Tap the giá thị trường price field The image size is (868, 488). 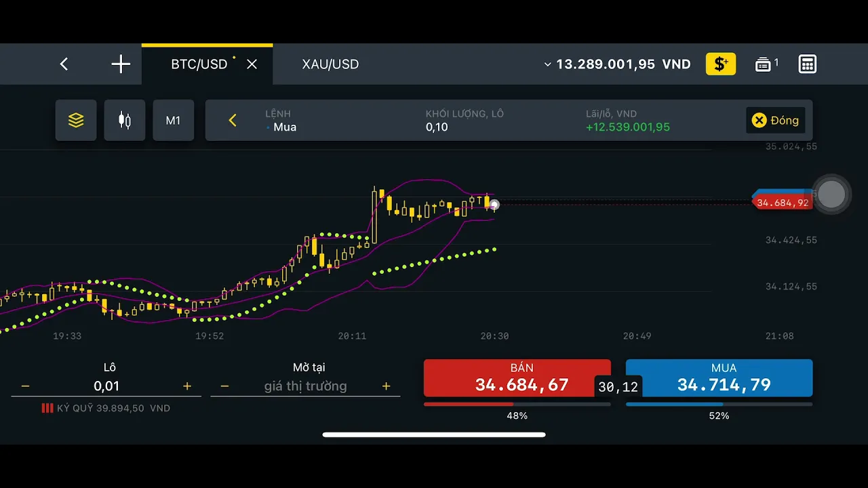305,386
